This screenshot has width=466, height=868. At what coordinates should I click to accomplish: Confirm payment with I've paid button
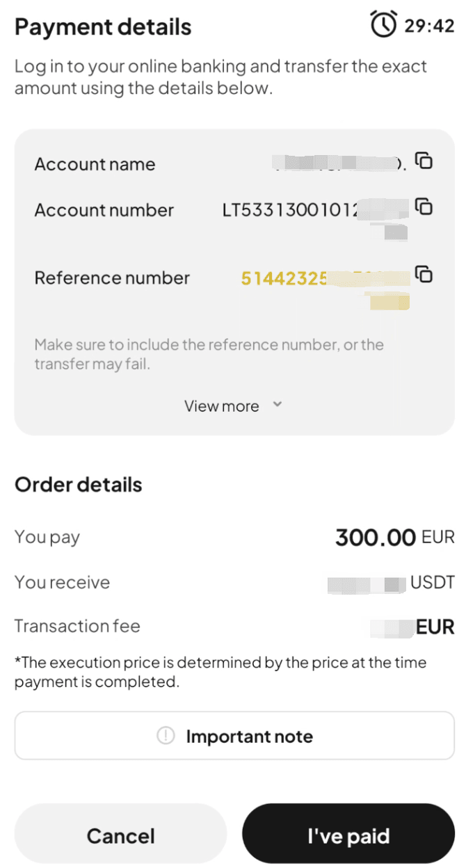coord(348,834)
